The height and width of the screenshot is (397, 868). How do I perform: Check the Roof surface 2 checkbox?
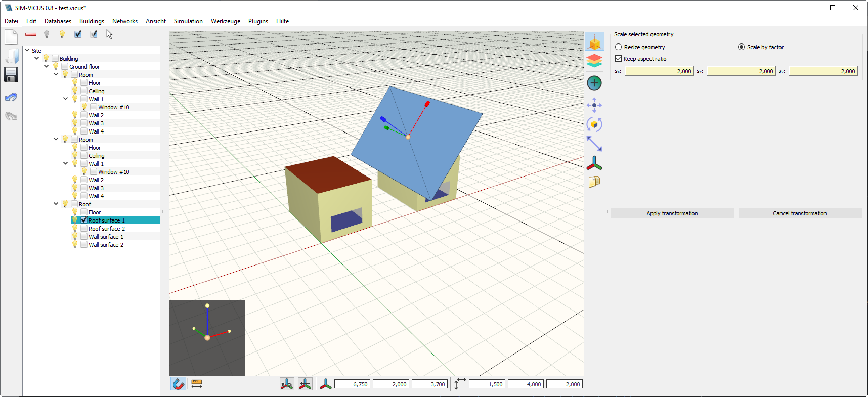click(84, 229)
